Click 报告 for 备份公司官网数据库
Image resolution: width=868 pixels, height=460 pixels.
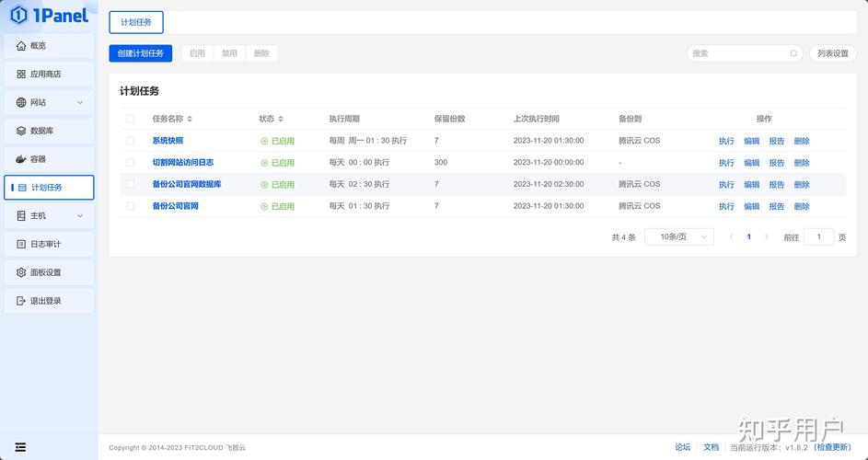click(777, 184)
